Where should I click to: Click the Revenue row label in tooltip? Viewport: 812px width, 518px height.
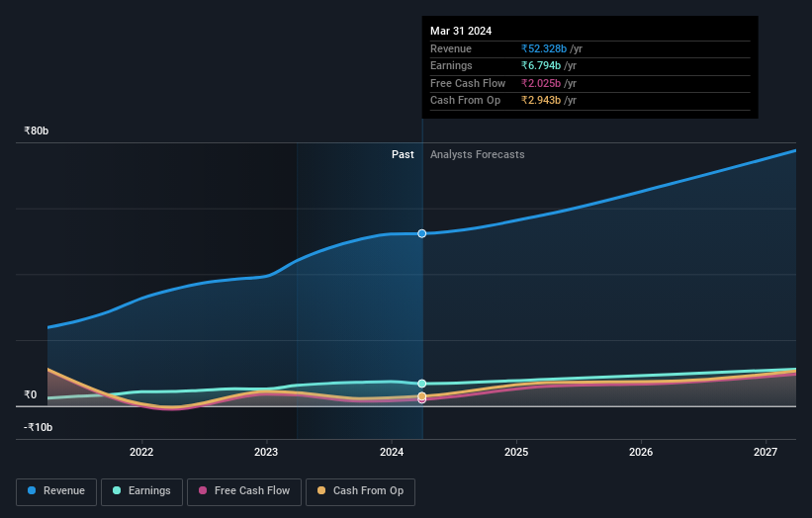[451, 48]
